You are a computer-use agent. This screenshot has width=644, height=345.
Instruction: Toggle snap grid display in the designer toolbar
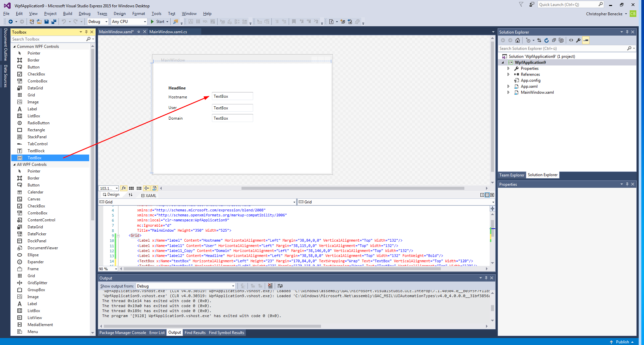[x=131, y=188]
